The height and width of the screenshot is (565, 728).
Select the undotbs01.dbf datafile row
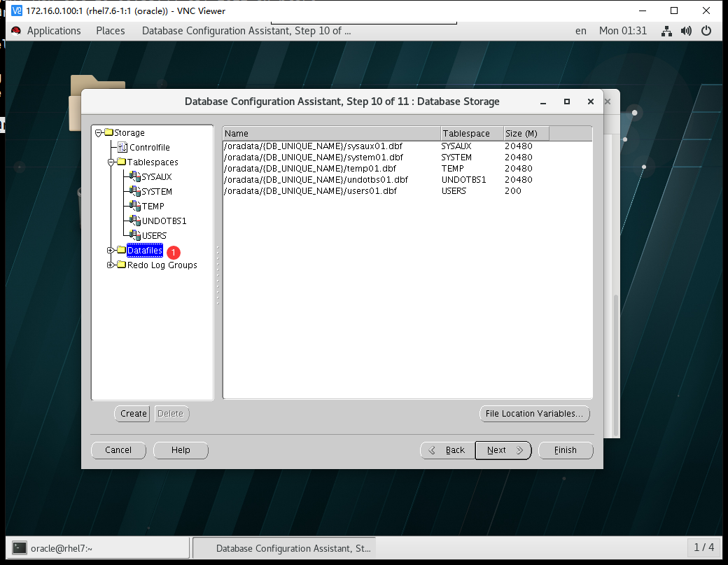[x=407, y=180]
